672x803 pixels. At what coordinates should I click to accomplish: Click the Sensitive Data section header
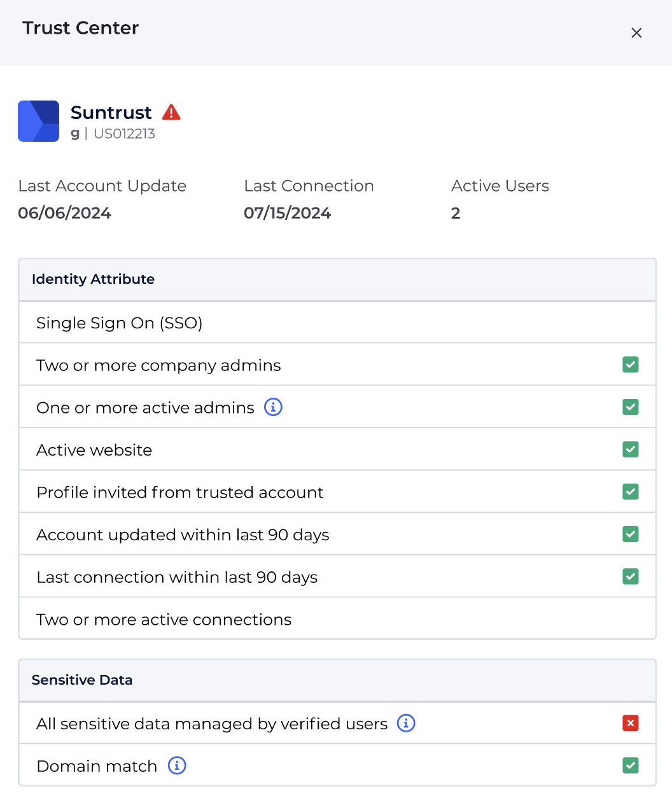pos(337,680)
